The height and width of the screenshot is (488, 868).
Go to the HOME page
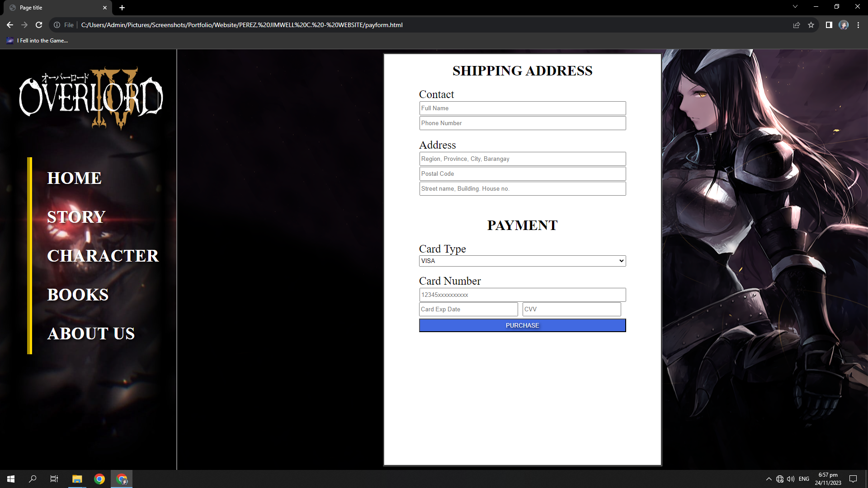(x=75, y=178)
